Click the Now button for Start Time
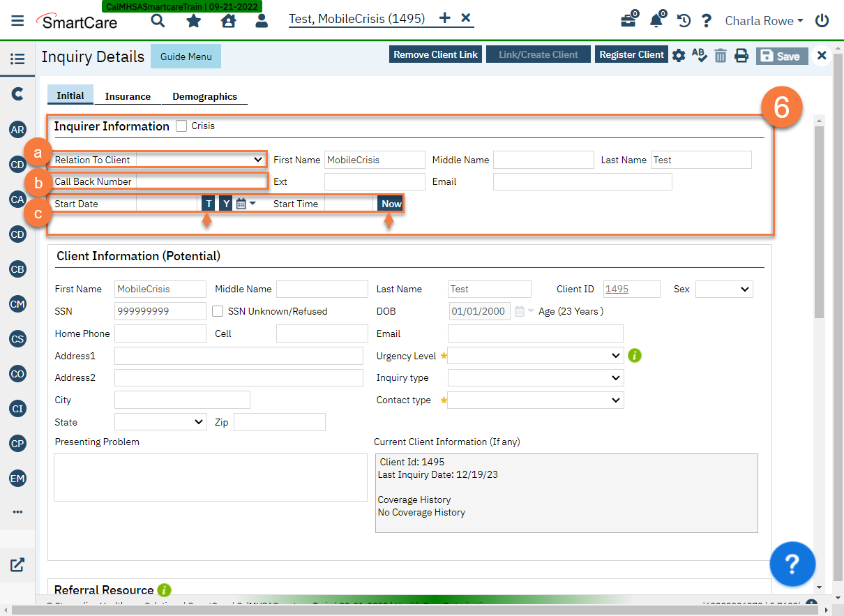The image size is (844, 616). point(391,204)
